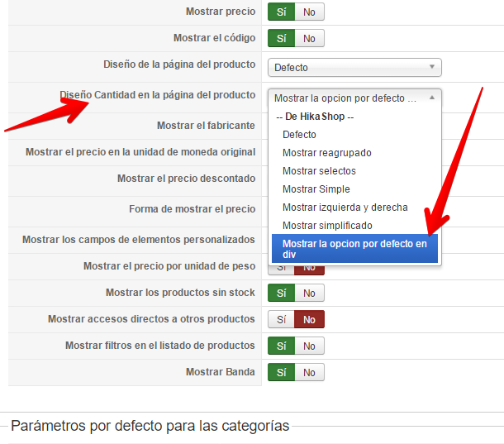The width and height of the screenshot is (504, 444).
Task: Collapse the Diseño Cantidad dropdown list
Action: tap(354, 98)
